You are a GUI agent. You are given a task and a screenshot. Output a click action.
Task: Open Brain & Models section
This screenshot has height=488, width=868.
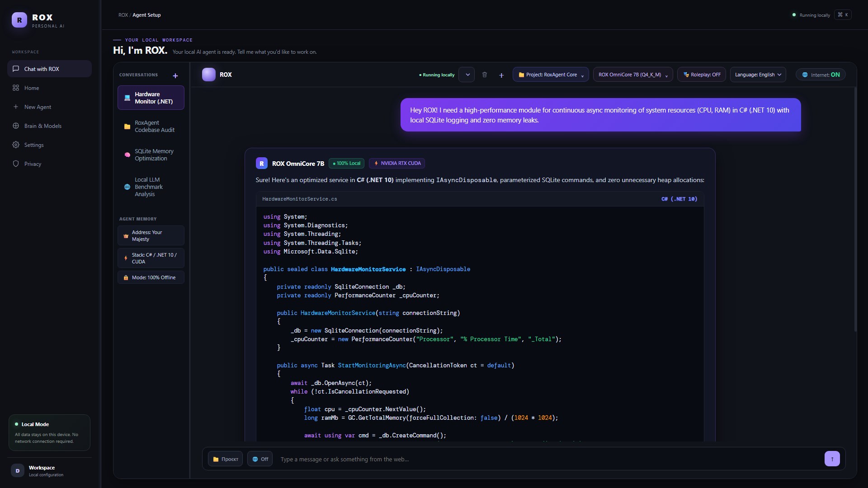point(49,126)
